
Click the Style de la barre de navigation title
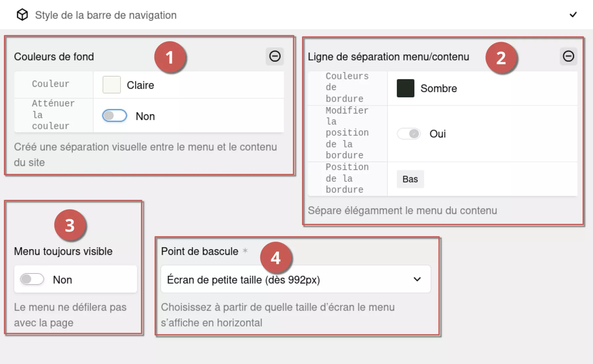[106, 15]
